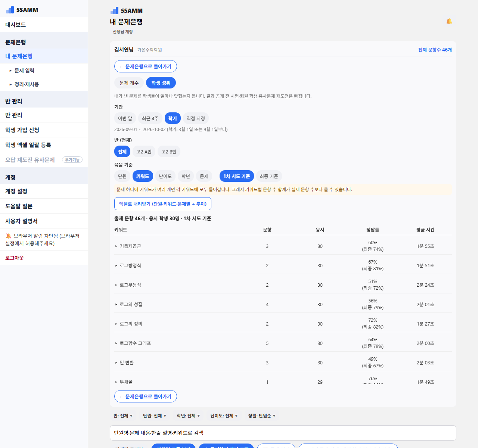The width and height of the screenshot is (478, 448).
Task: Click the 전체 문항수 46개 link
Action: [x=435, y=50]
